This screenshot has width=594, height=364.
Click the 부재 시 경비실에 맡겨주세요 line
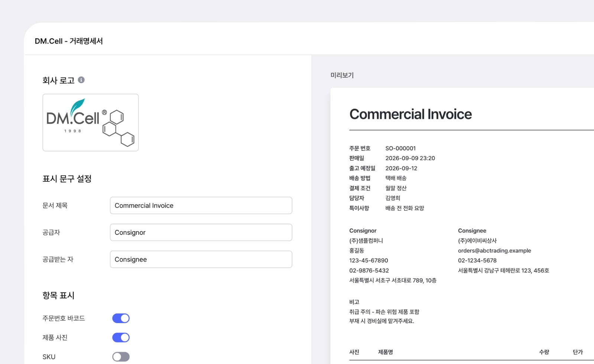(x=382, y=321)
